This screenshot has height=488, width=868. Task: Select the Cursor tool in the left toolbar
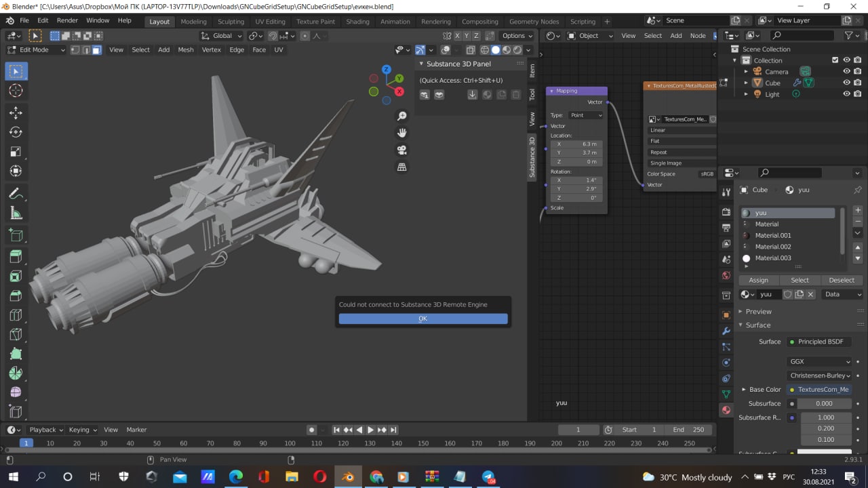click(x=16, y=91)
